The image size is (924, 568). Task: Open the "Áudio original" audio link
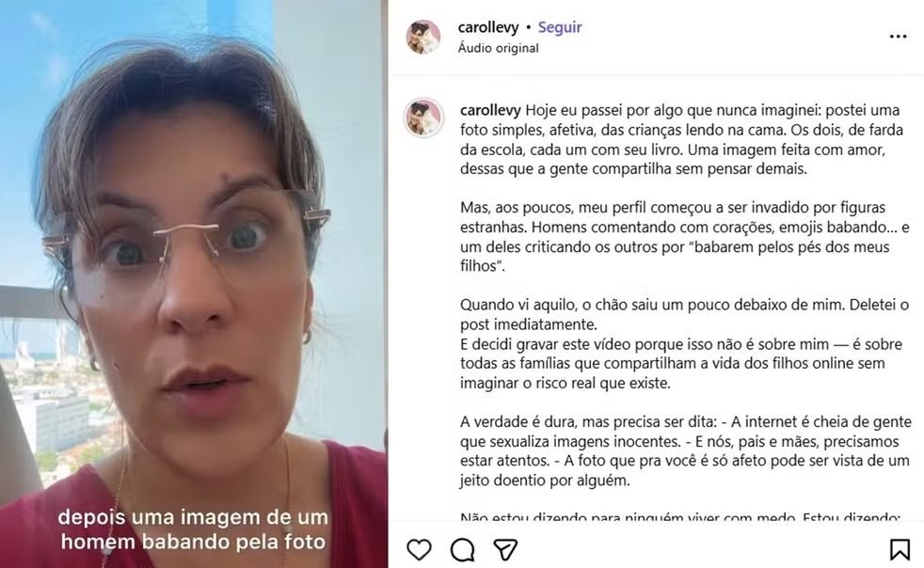498,48
